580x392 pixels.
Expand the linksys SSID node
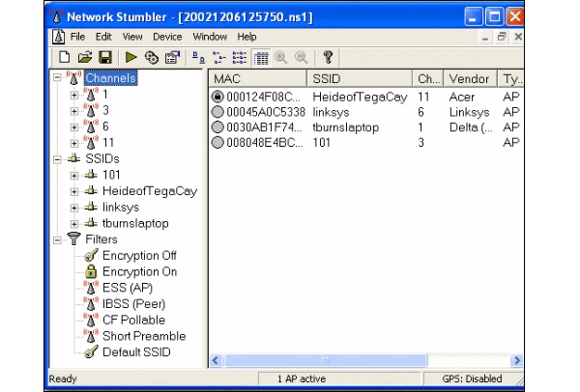74,208
